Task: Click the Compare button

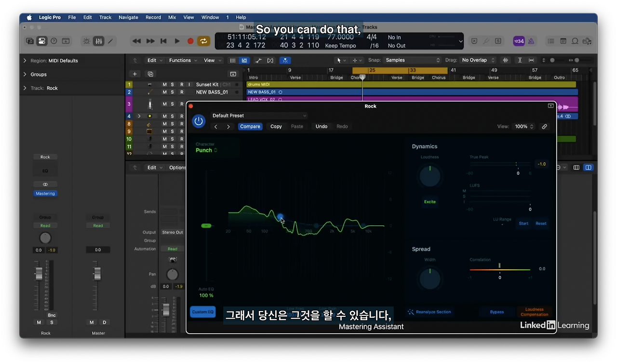Action: [250, 127]
